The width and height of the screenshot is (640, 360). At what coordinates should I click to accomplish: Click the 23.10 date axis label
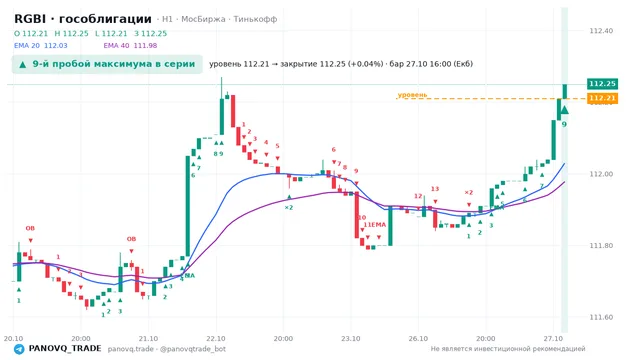351,338
